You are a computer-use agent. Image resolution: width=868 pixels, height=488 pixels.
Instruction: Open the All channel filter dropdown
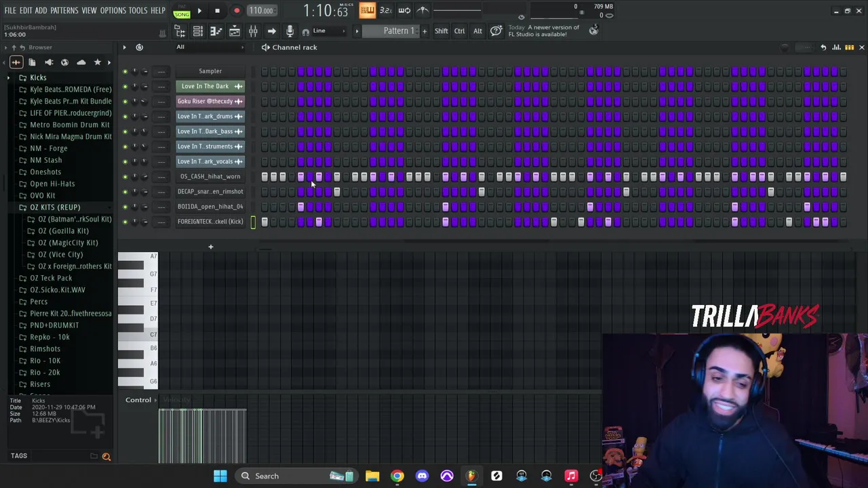pos(210,47)
